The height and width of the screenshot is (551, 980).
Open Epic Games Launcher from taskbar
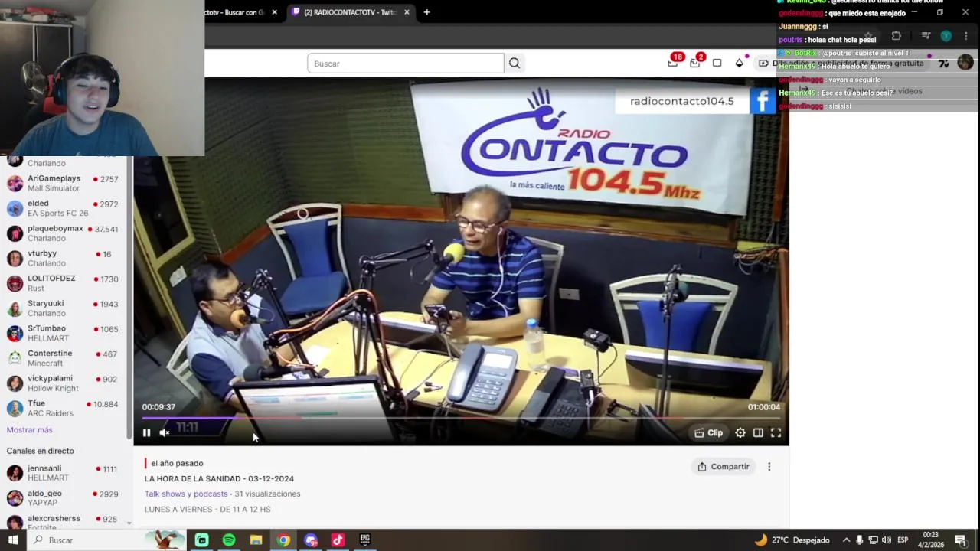click(365, 540)
